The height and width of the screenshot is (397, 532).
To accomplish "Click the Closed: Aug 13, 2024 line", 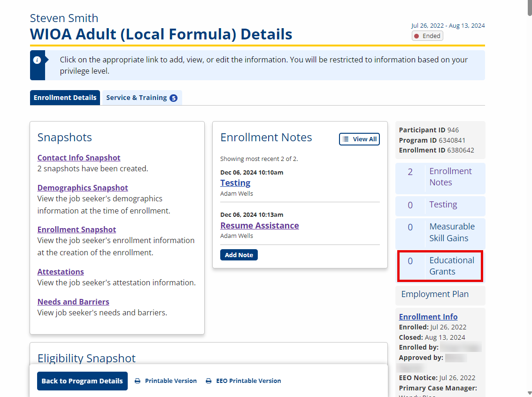I will [x=432, y=337].
